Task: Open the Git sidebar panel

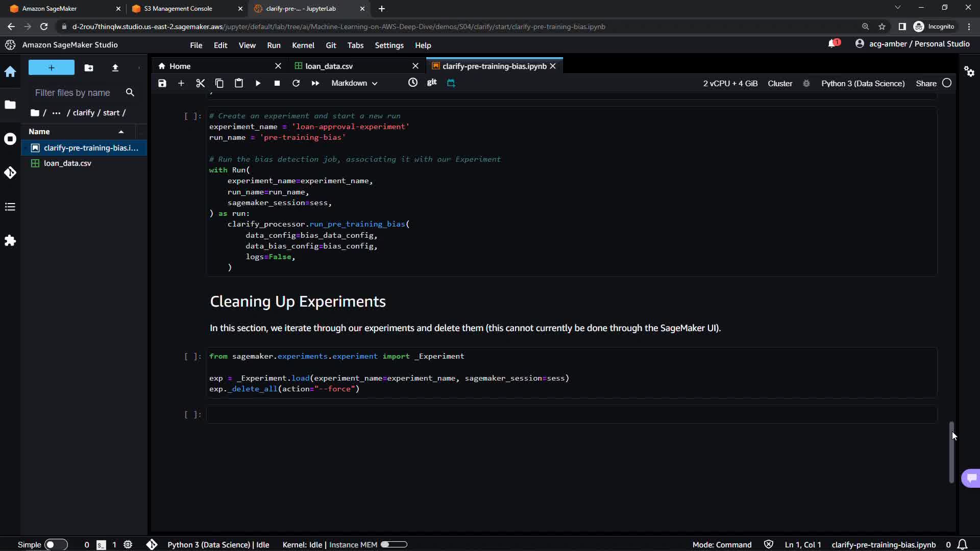Action: tap(10, 173)
